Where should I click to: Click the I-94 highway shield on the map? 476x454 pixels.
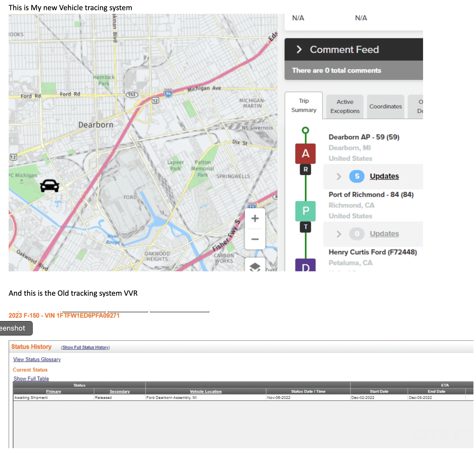(168, 93)
